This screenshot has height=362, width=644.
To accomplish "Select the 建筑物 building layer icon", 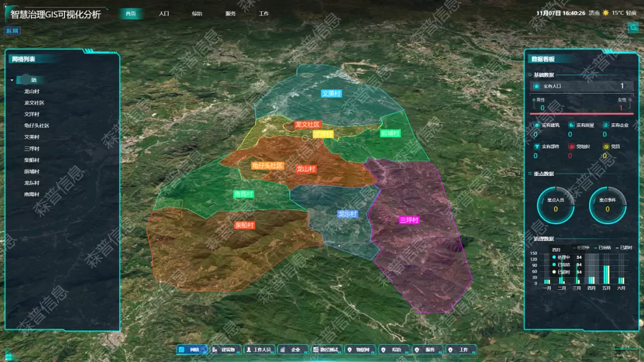I will [215, 349].
